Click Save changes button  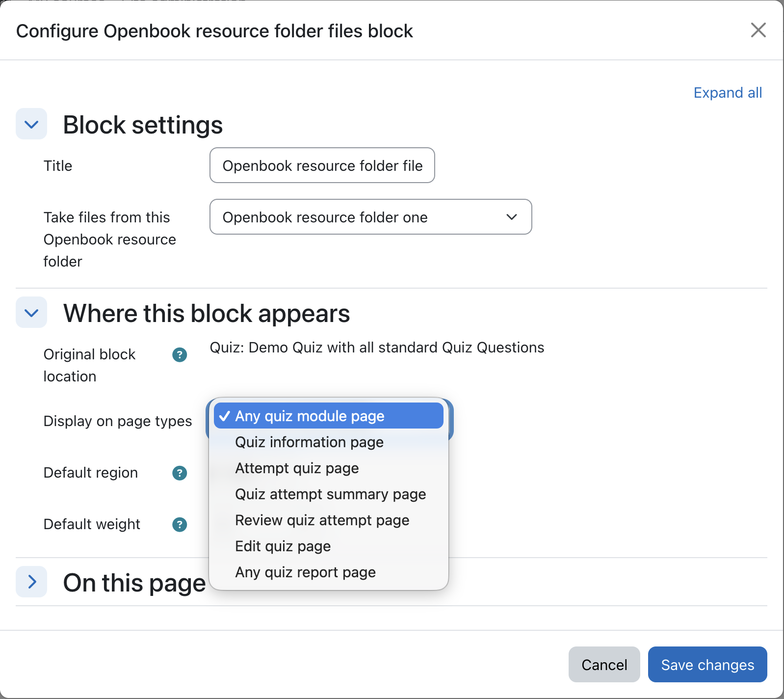tap(707, 665)
